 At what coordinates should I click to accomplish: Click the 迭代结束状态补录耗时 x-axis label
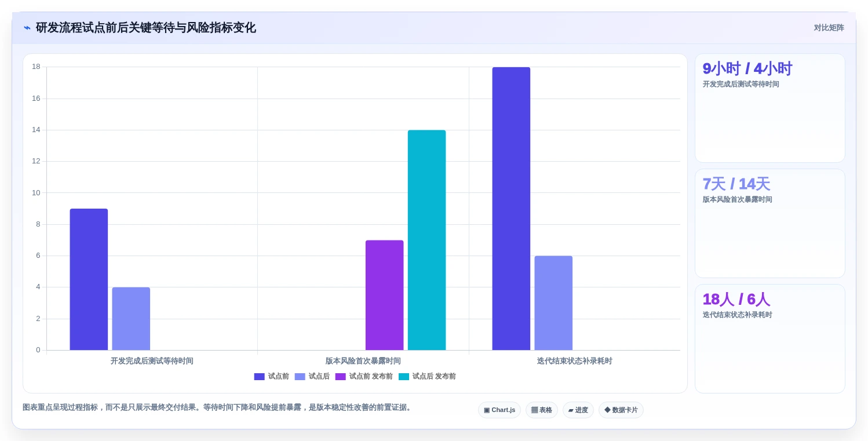pos(574,361)
